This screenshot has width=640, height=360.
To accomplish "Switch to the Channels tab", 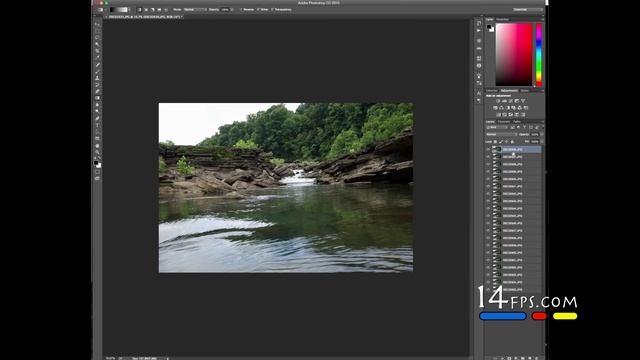I will (504, 122).
